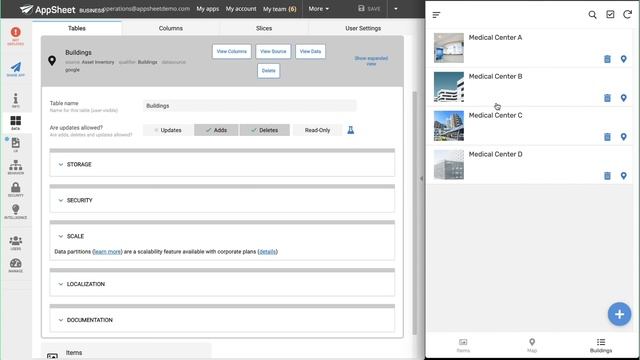This screenshot has height=360, width=640.
Task: Expand the STORAGE section
Action: tap(222, 164)
